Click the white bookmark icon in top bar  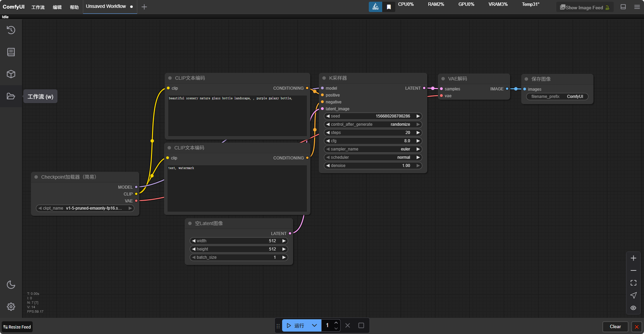[x=389, y=7]
